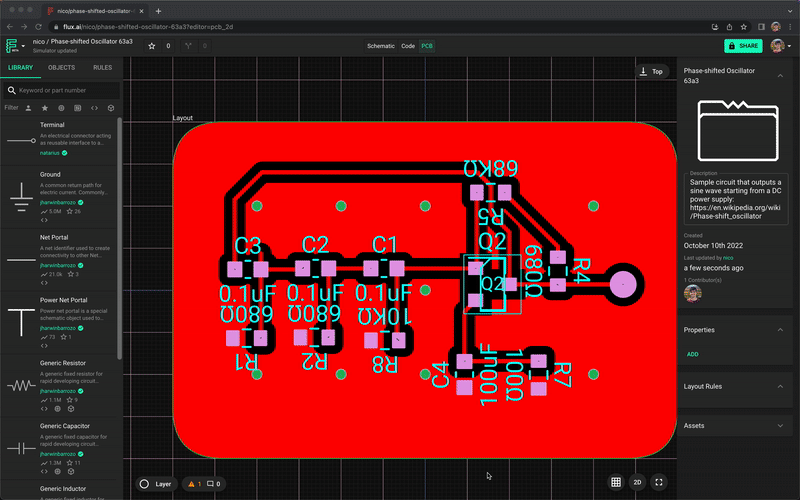Filter library by 3D cube icon
The image size is (800, 500).
(x=111, y=107)
